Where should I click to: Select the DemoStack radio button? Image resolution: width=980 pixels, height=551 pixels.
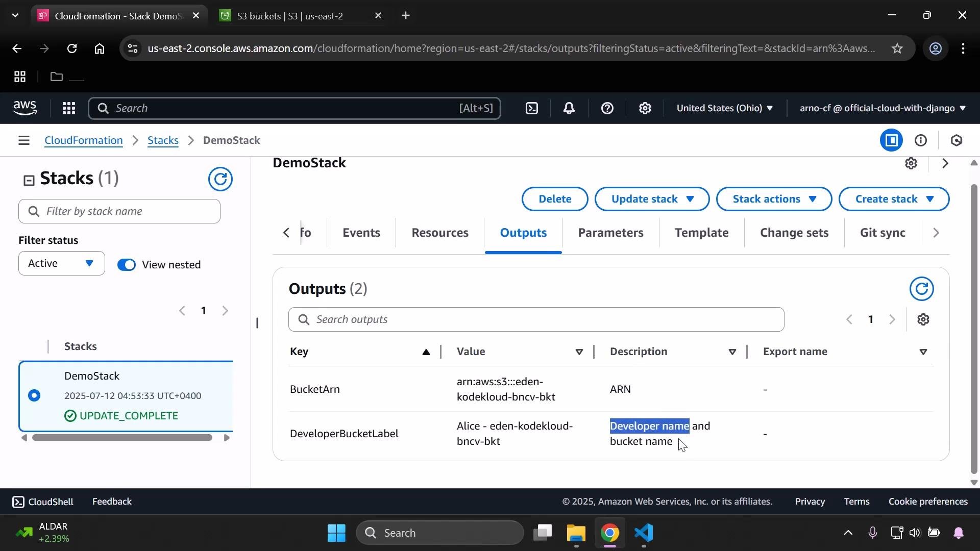[x=34, y=395]
